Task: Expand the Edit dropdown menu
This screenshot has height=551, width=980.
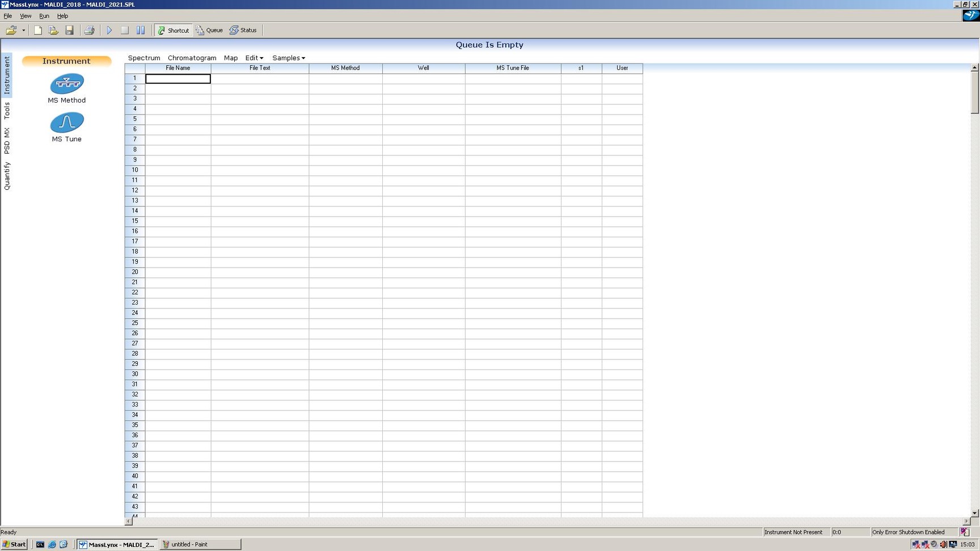Action: tap(254, 58)
